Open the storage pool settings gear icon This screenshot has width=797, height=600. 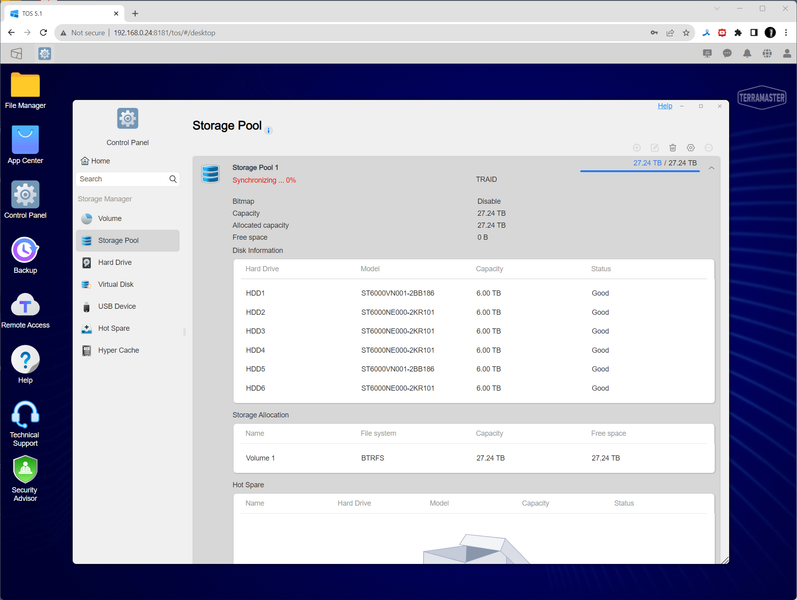690,147
